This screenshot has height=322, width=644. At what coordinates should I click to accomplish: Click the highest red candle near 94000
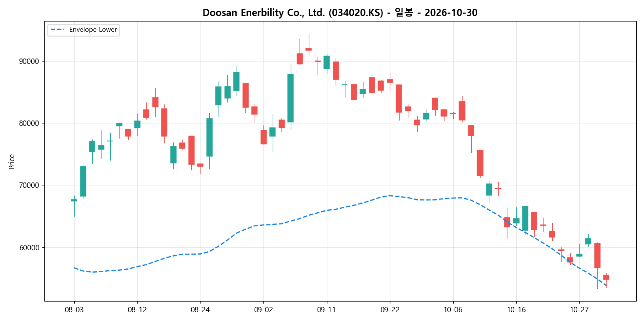(308, 49)
